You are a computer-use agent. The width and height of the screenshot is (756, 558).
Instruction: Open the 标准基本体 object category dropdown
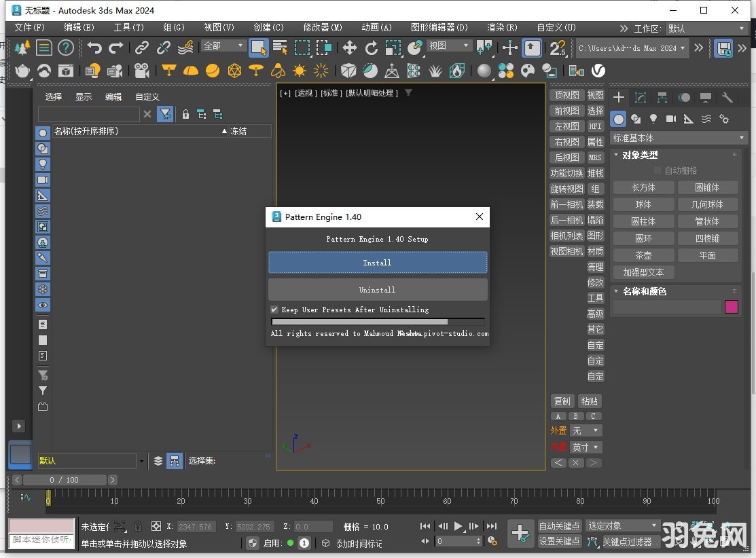click(678, 138)
